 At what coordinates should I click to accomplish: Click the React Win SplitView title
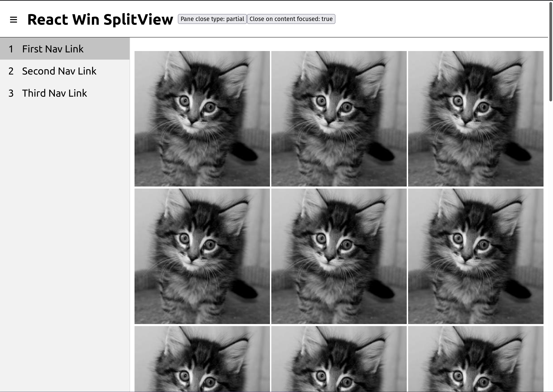[100, 19]
